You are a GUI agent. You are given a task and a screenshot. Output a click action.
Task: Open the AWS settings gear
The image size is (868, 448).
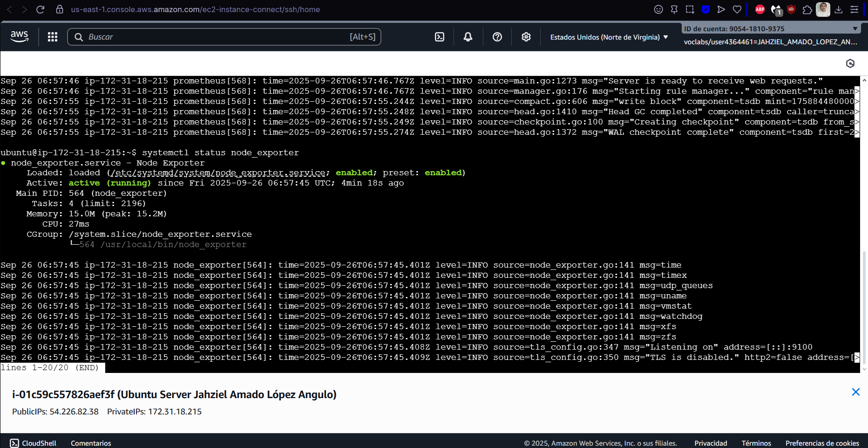coord(526,37)
